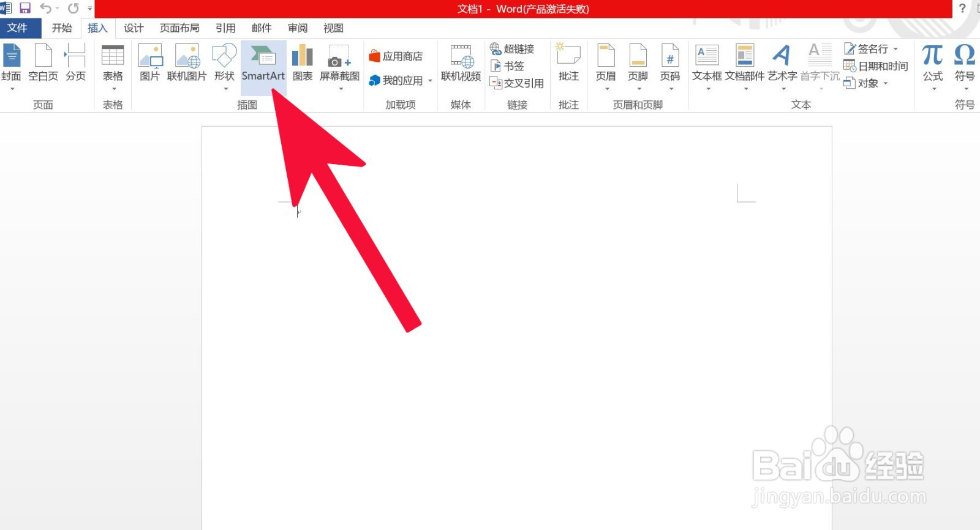Screen dimensions: 980x530
Task: Expand the Object (对象) dropdown arrow
Action: [x=886, y=83]
